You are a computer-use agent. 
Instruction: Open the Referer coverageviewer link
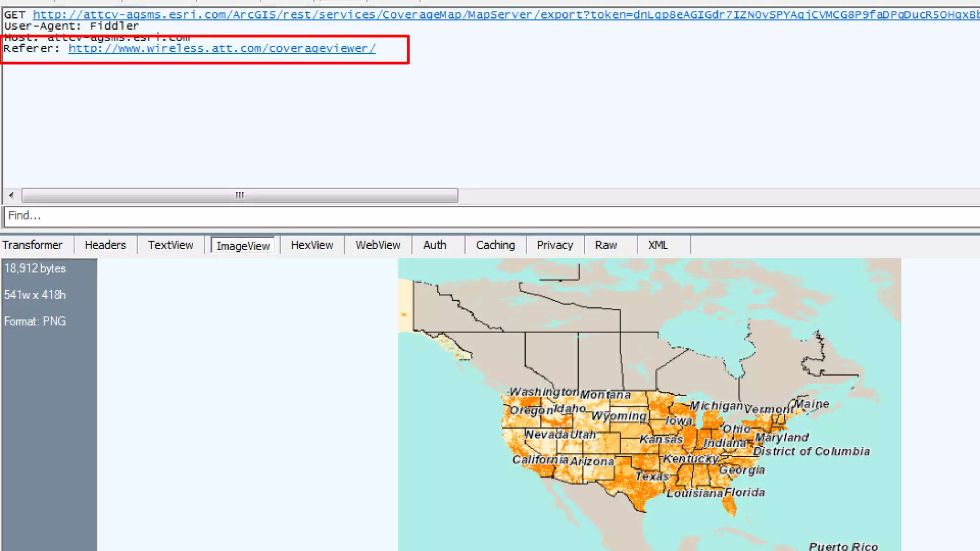point(222,48)
